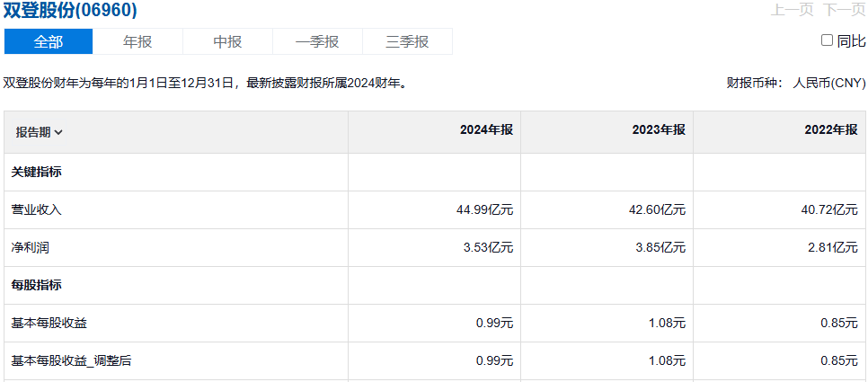This screenshot has height=382, width=868.
Task: Select the 全部 tab
Action: click(49, 41)
